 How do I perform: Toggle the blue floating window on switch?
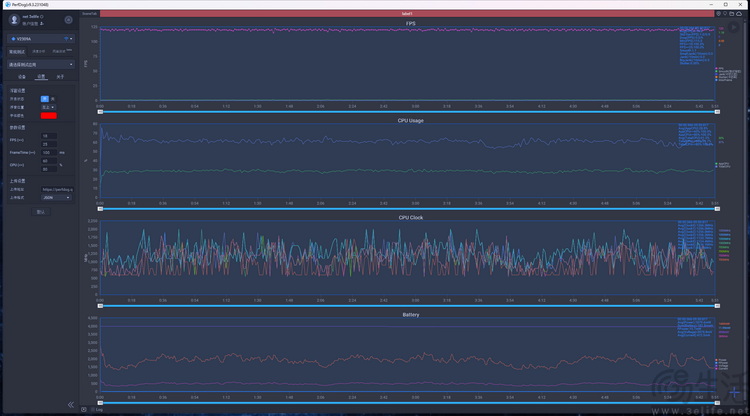point(44,99)
